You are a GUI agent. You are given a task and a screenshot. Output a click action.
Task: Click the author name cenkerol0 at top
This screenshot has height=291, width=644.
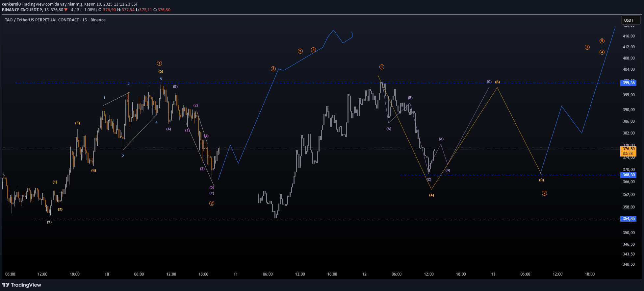11,4
